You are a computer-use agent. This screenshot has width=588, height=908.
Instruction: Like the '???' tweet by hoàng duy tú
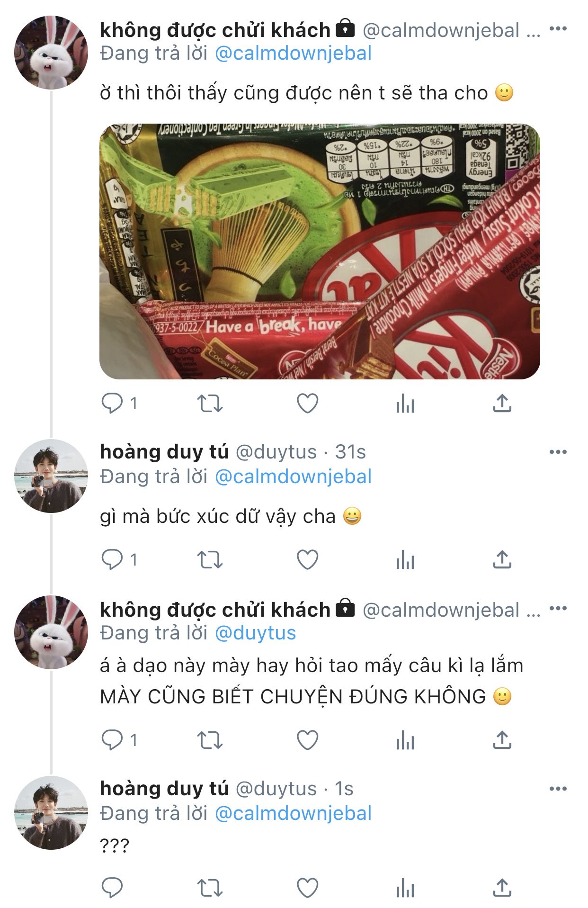pos(307,888)
